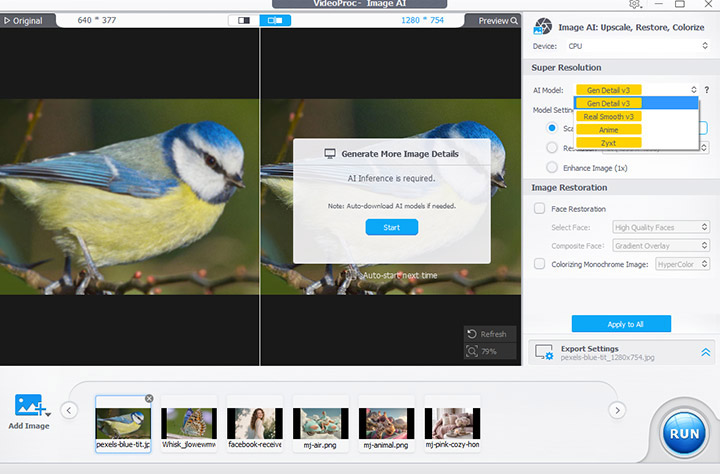Select the pexels-blue-tit thumbnail
The image size is (720, 474).
123,423
